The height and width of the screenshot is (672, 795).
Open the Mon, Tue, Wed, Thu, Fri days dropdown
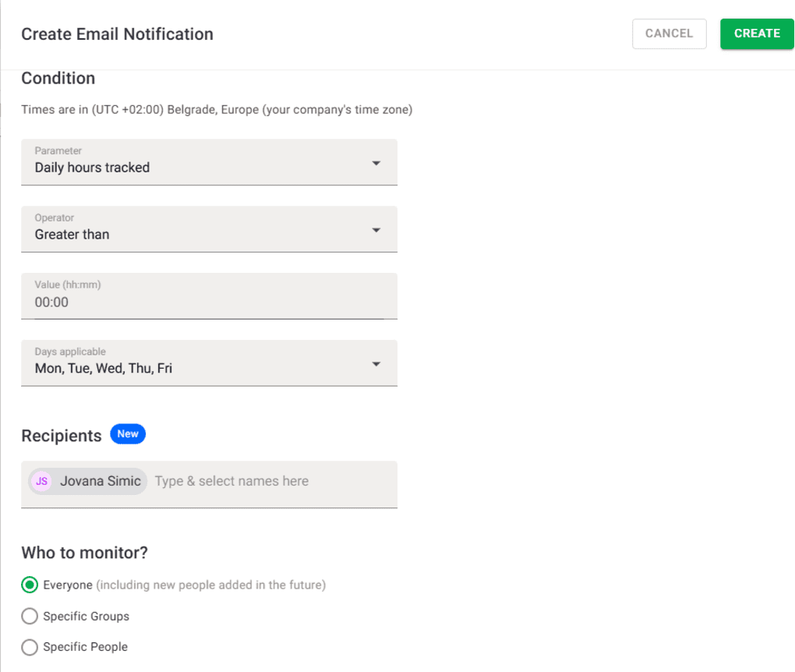195,363
